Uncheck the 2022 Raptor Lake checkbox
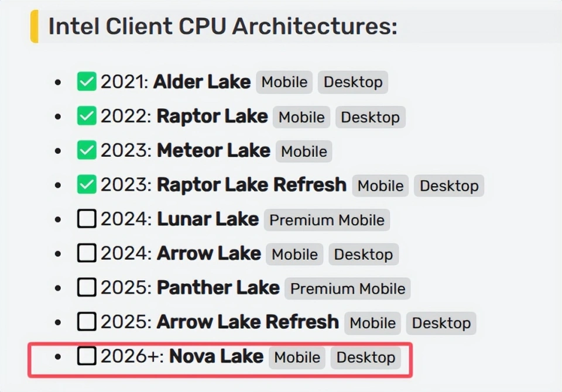The width and height of the screenshot is (562, 392). tap(87, 116)
